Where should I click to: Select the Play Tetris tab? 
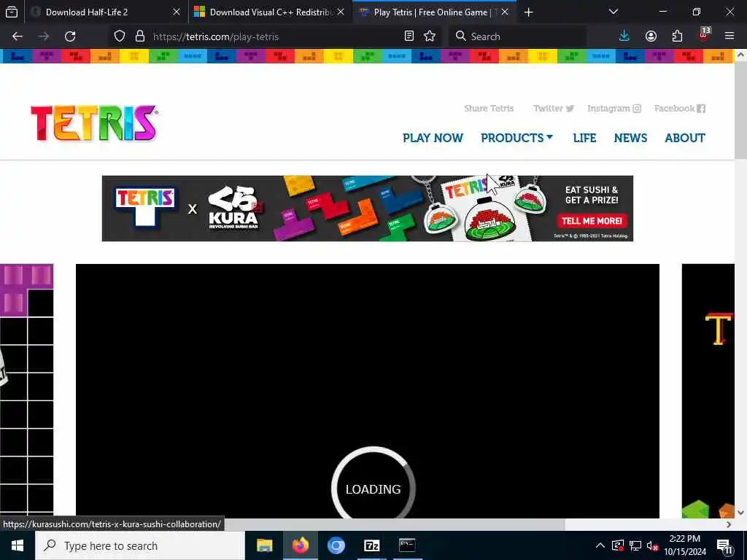click(434, 12)
